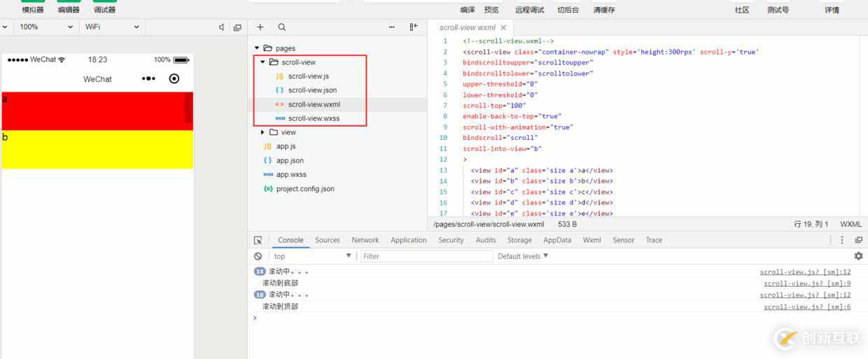Open scroll-view.js file

click(308, 76)
